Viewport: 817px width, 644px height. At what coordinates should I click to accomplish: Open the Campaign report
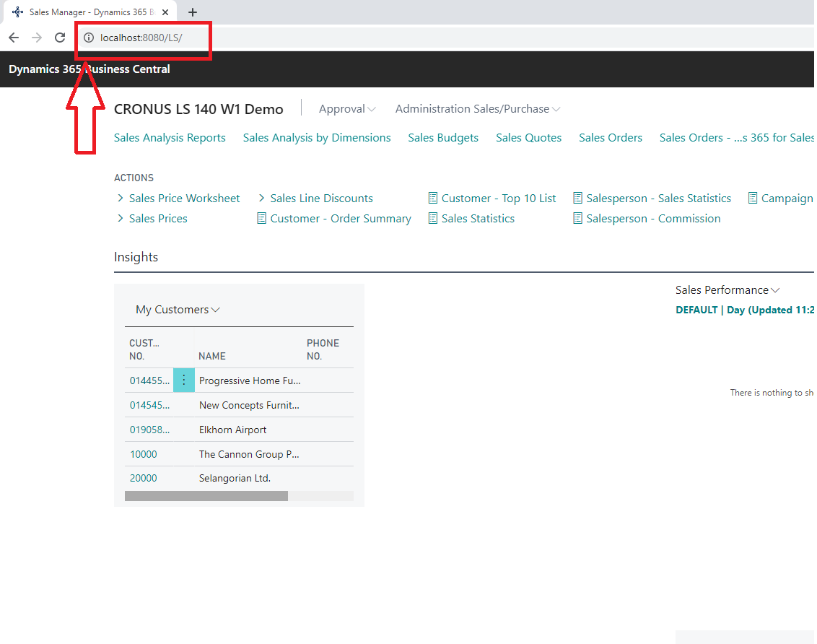point(787,199)
